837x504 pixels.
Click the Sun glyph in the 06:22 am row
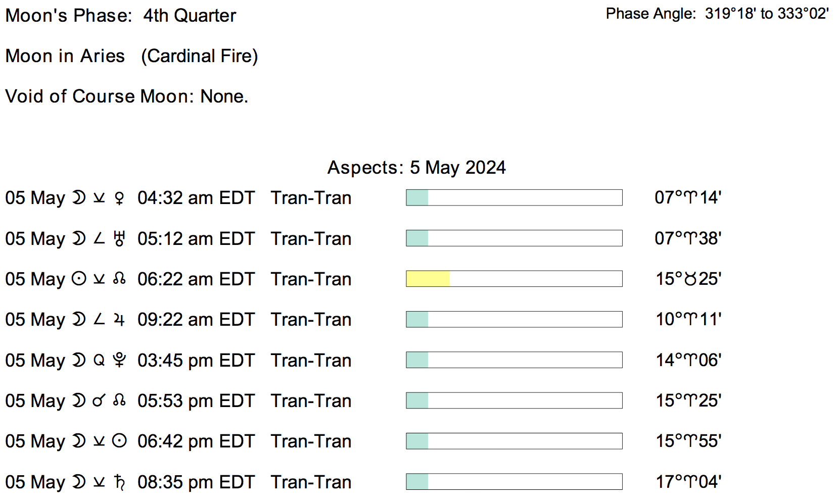(79, 279)
